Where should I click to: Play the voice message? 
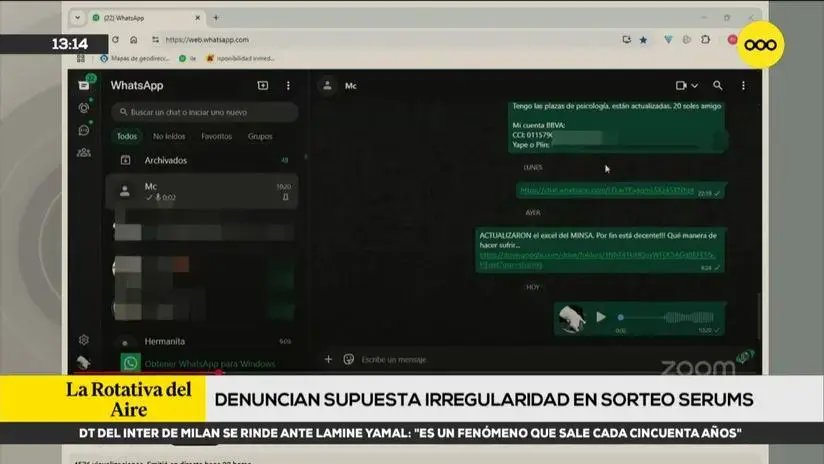(601, 317)
